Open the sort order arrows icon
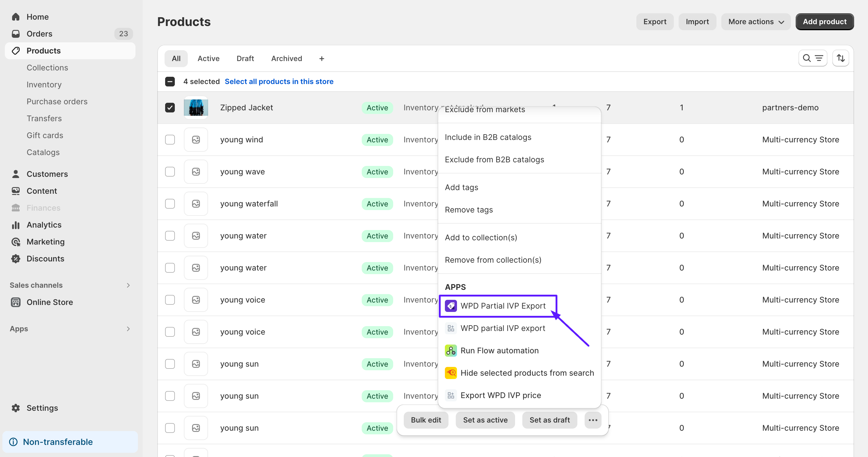This screenshot has width=868, height=457. coord(841,58)
